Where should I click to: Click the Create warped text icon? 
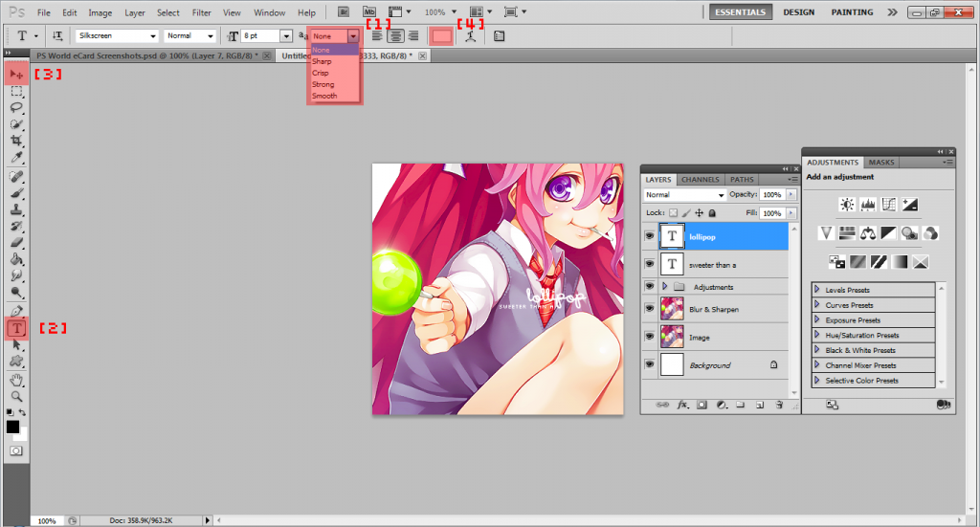coord(470,35)
